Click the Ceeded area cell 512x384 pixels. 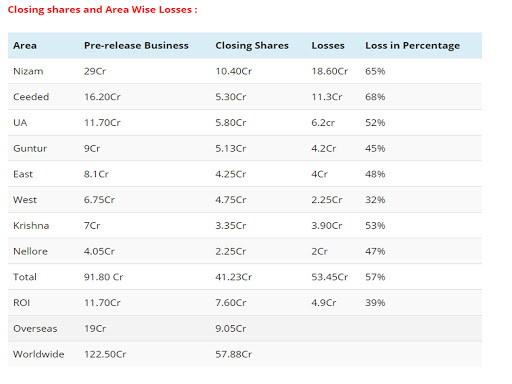pyautogui.click(x=31, y=97)
